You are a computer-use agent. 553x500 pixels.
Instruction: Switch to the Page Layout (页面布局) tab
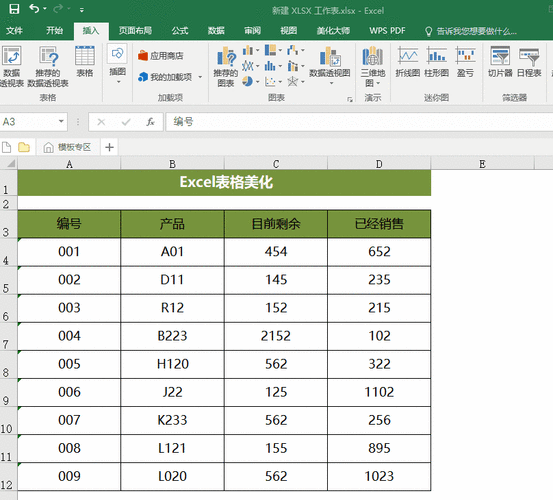tap(135, 31)
